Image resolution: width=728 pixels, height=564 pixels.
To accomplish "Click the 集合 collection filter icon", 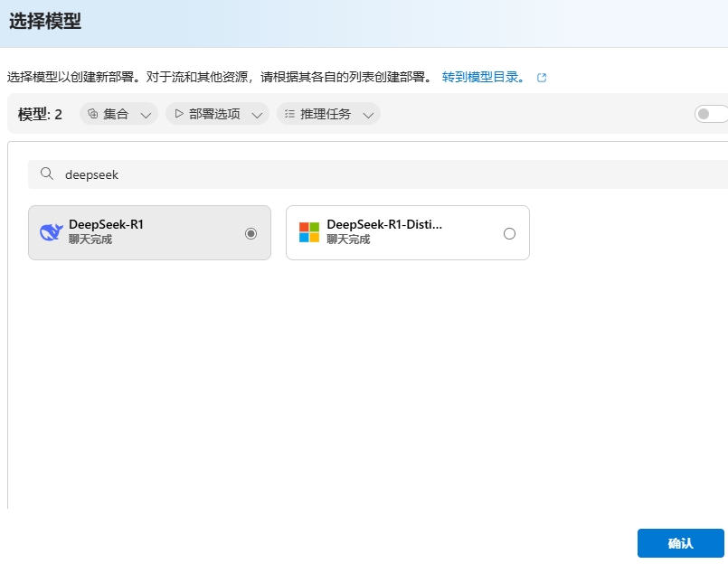I will click(x=93, y=114).
